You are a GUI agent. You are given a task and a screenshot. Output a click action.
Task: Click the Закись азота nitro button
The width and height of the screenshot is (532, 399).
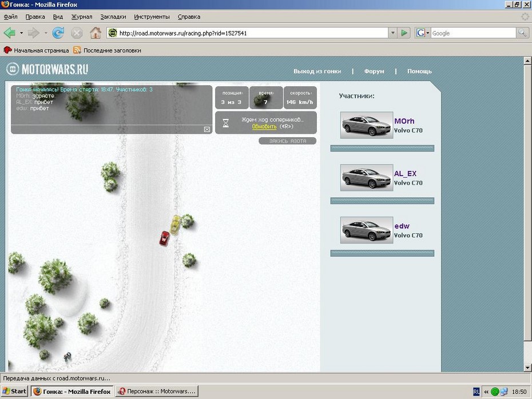287,141
